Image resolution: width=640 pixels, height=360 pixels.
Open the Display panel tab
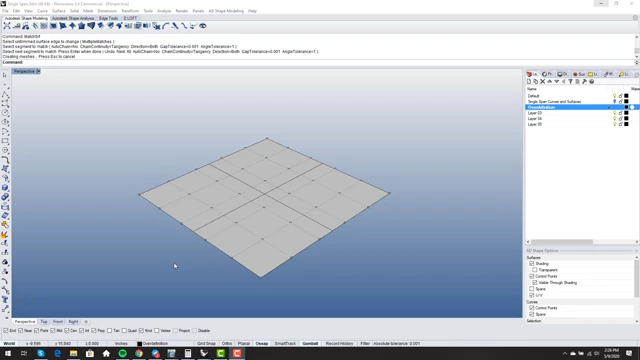coord(562,74)
